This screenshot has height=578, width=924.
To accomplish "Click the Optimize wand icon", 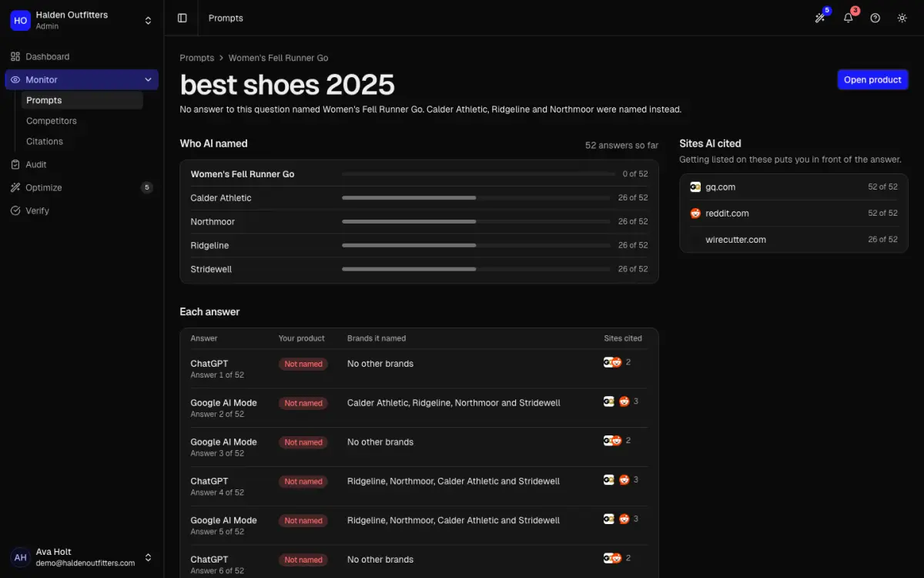I will (15, 187).
